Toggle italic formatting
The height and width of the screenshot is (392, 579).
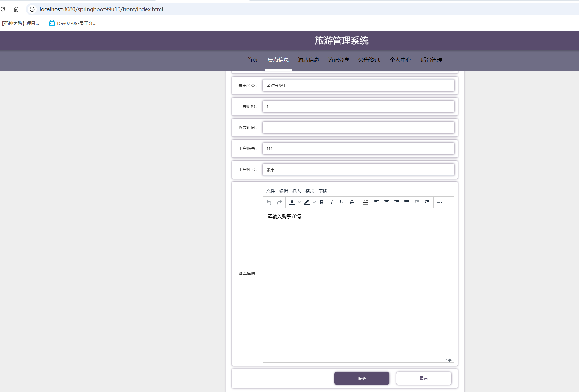coord(332,202)
